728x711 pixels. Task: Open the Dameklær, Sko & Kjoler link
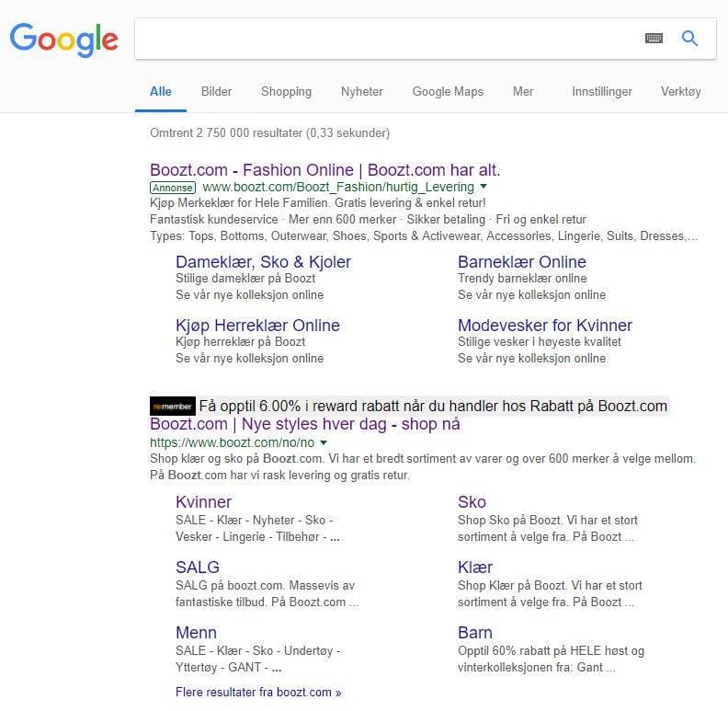click(x=263, y=262)
